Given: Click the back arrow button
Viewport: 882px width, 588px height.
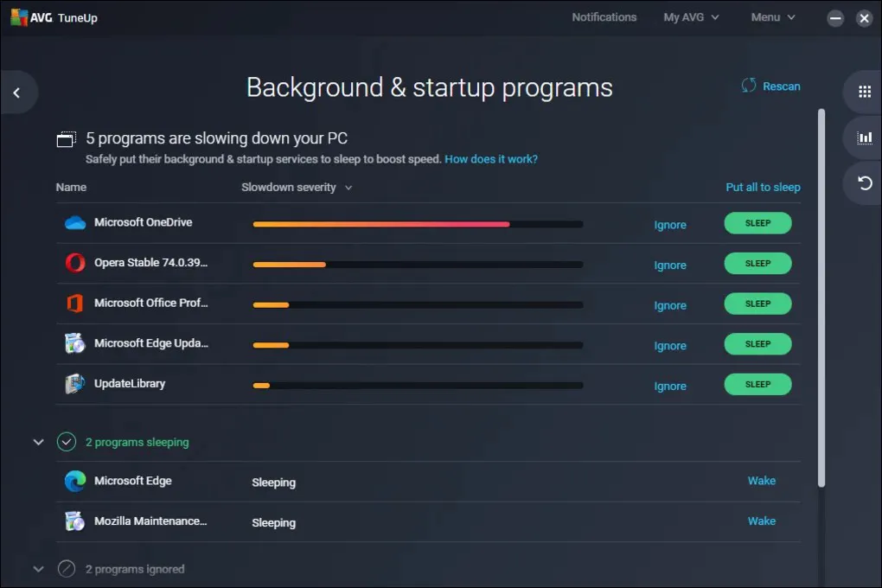Looking at the screenshot, I should point(16,93).
